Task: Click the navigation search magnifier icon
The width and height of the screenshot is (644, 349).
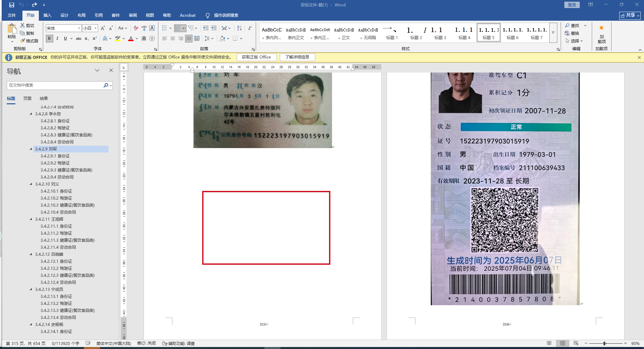Action: pos(106,85)
